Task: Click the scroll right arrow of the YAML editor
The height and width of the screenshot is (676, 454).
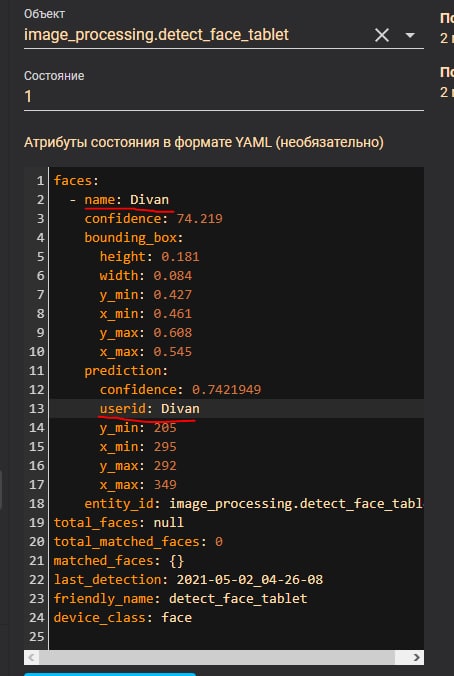Action: (416, 657)
